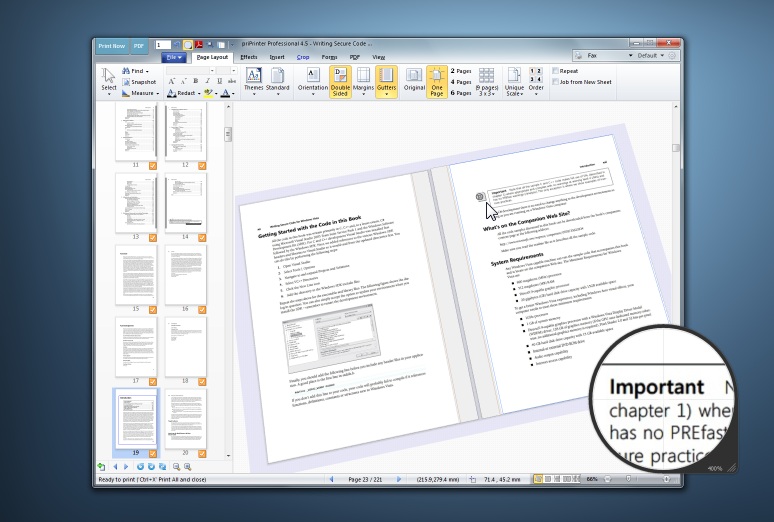This screenshot has width=774, height=522.
Task: Click the Print Now button
Action: [112, 46]
